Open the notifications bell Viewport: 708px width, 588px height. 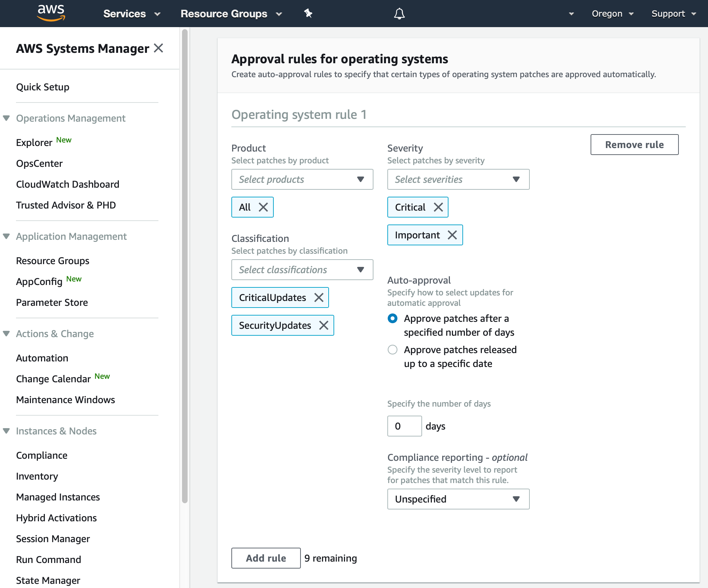click(399, 13)
